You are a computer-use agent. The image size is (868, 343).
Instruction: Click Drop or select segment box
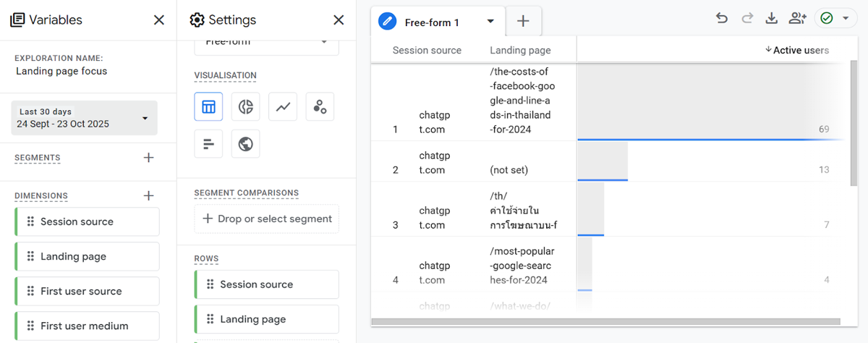point(266,219)
